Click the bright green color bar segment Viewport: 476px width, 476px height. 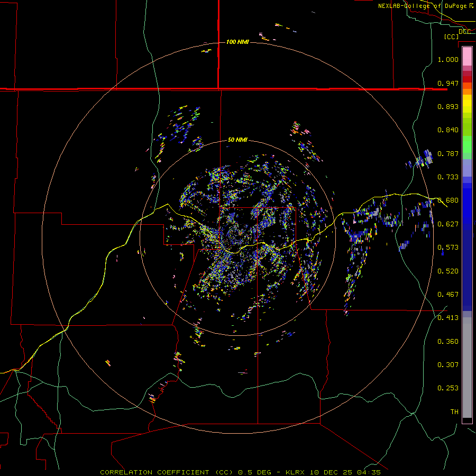coord(467,144)
